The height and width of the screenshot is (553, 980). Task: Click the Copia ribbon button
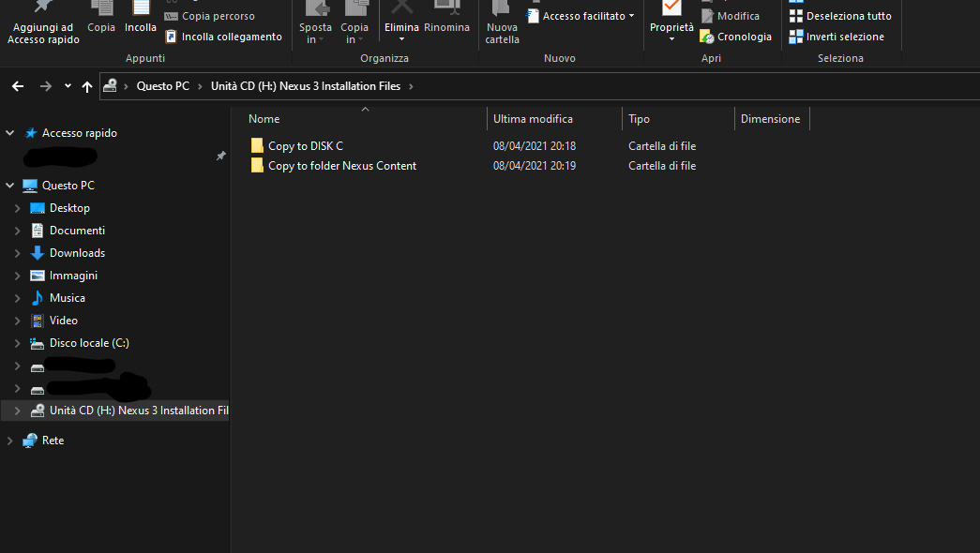(x=101, y=18)
